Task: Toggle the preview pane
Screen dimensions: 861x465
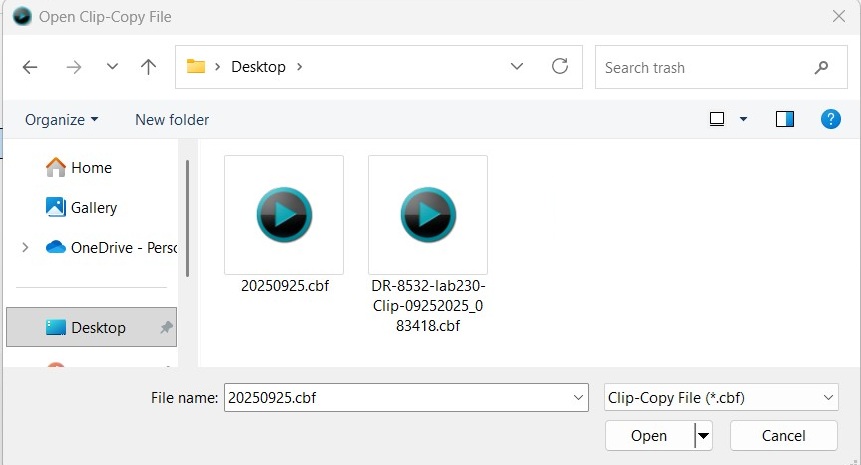Action: pyautogui.click(x=785, y=119)
